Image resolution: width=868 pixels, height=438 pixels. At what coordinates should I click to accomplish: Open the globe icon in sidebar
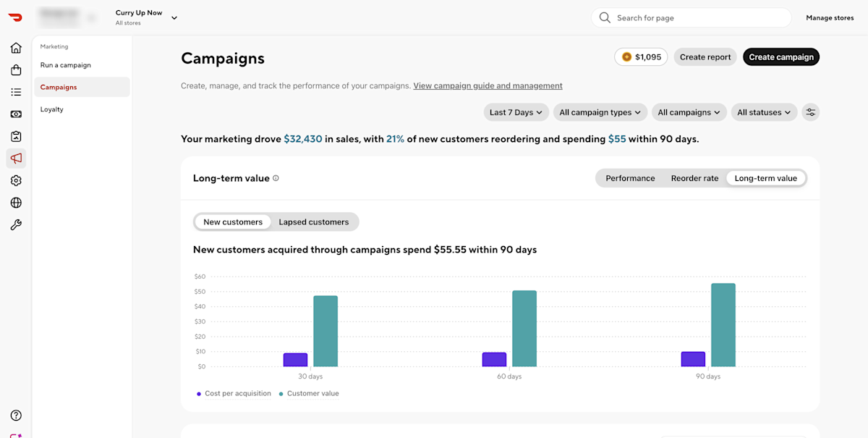pyautogui.click(x=16, y=203)
